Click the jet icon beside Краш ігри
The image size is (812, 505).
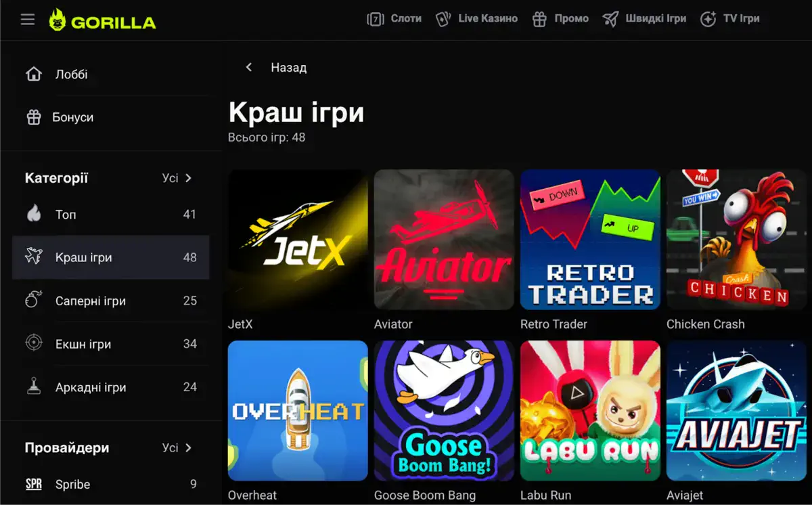[34, 257]
